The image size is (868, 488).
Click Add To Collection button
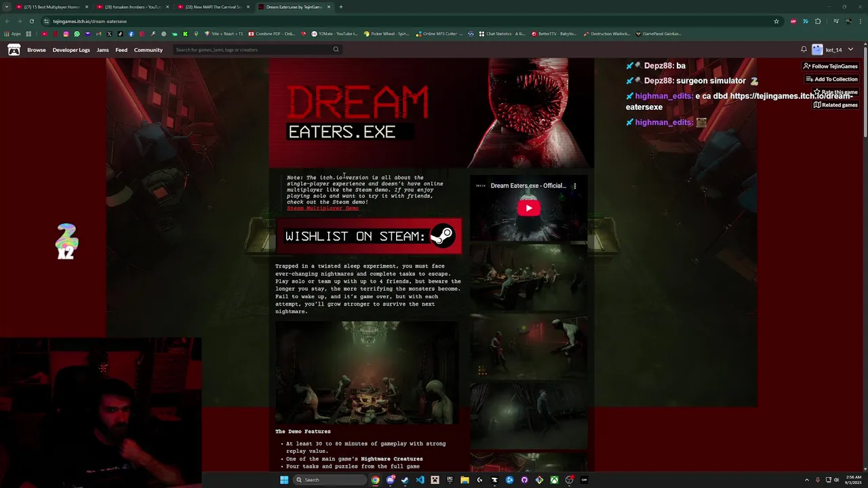coord(831,79)
